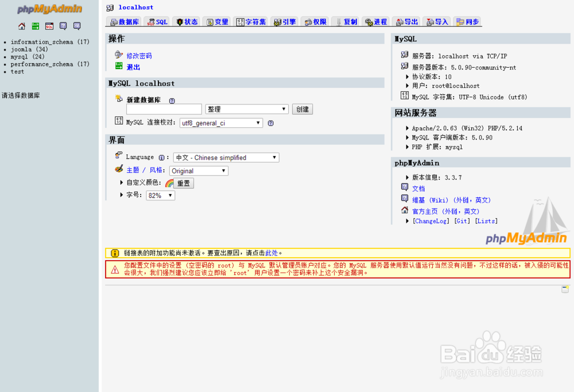574x392 pixels.
Task: Open the 官方主页 link
Action: coord(445,211)
